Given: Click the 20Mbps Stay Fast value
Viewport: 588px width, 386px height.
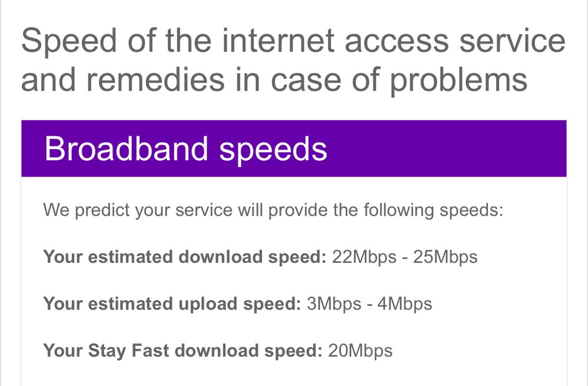Looking at the screenshot, I should [360, 351].
